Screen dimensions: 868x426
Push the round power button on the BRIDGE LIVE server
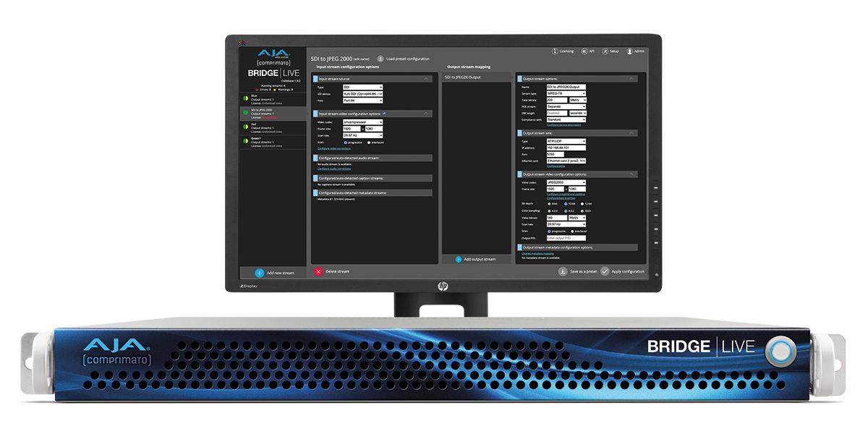point(780,351)
